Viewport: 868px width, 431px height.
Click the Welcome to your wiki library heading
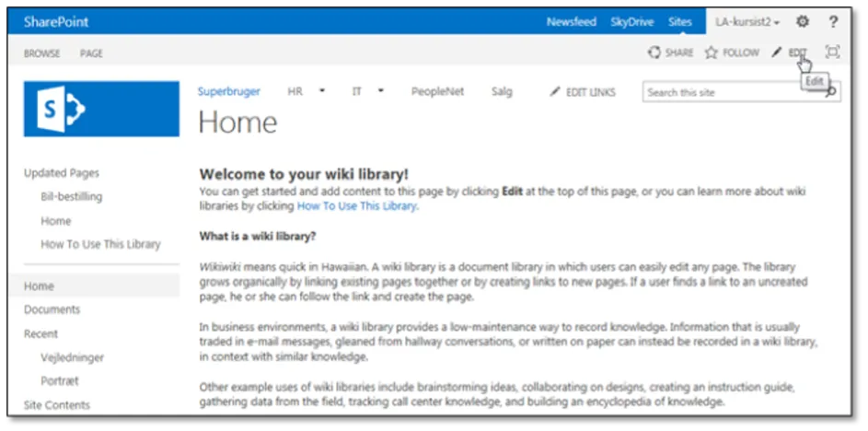click(x=304, y=174)
